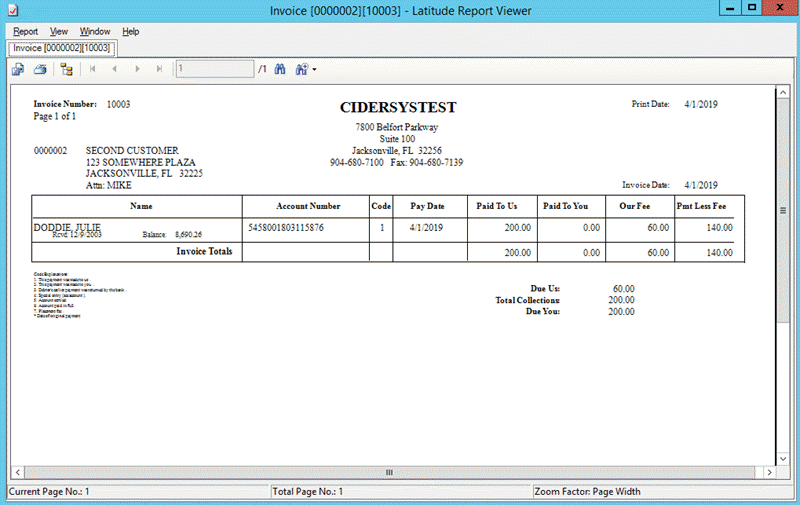800x505 pixels.
Task: Click the Zoom magnifier icon
Action: (301, 69)
